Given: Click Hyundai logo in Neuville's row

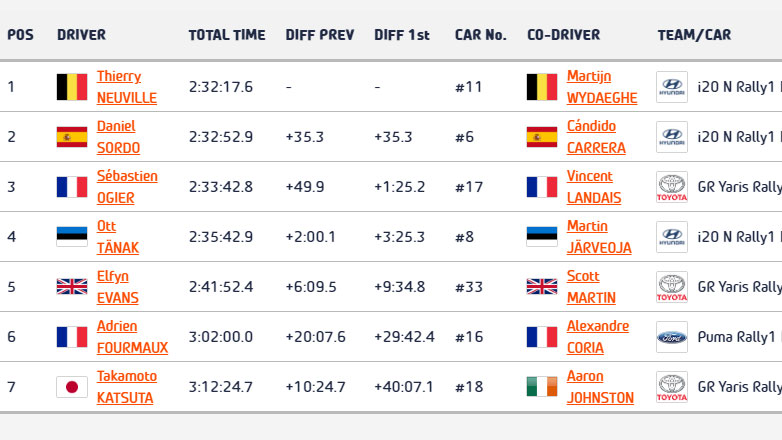Looking at the screenshot, I should [x=671, y=87].
